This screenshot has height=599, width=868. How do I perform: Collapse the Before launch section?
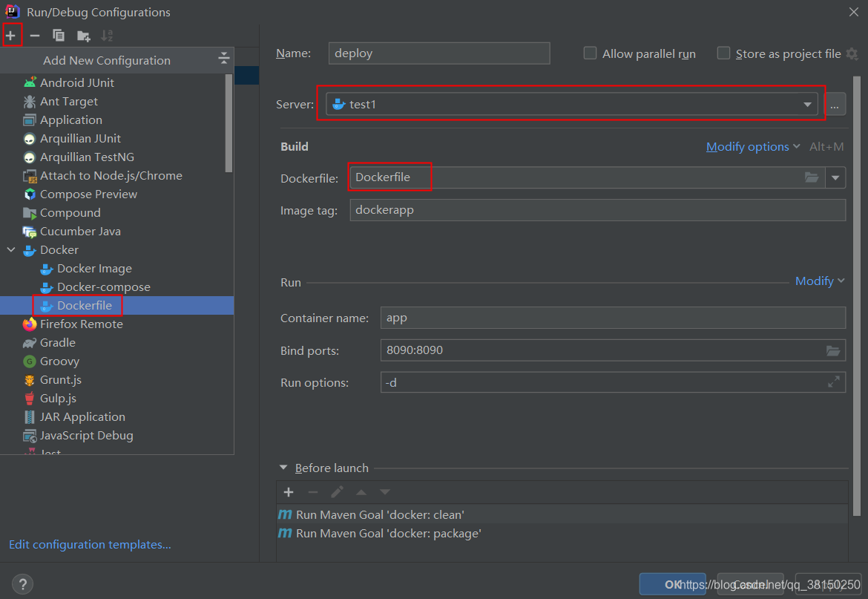coord(283,468)
